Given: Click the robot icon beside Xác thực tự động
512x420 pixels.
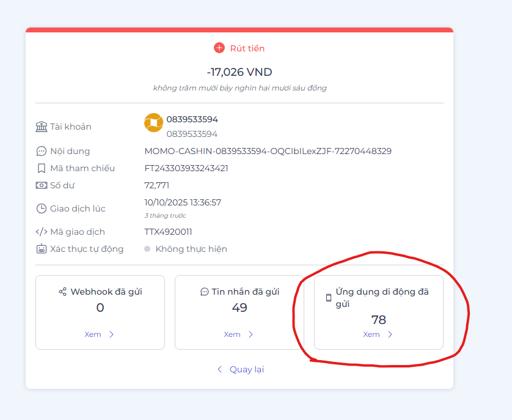Looking at the screenshot, I should (42, 249).
